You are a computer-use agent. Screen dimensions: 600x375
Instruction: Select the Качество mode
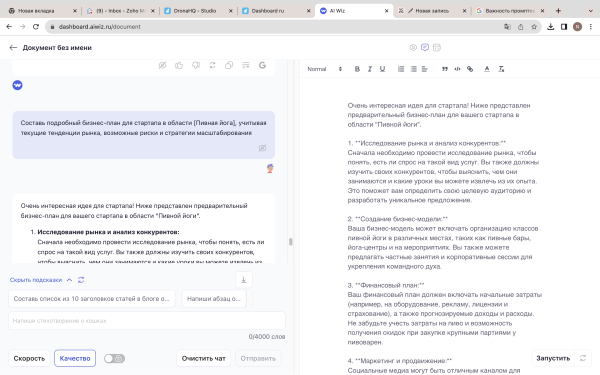coord(75,359)
